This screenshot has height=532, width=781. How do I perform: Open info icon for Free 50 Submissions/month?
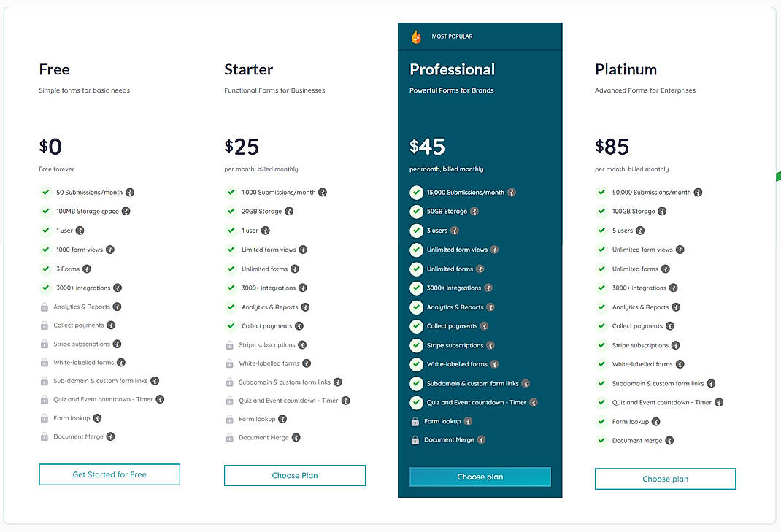[130, 192]
